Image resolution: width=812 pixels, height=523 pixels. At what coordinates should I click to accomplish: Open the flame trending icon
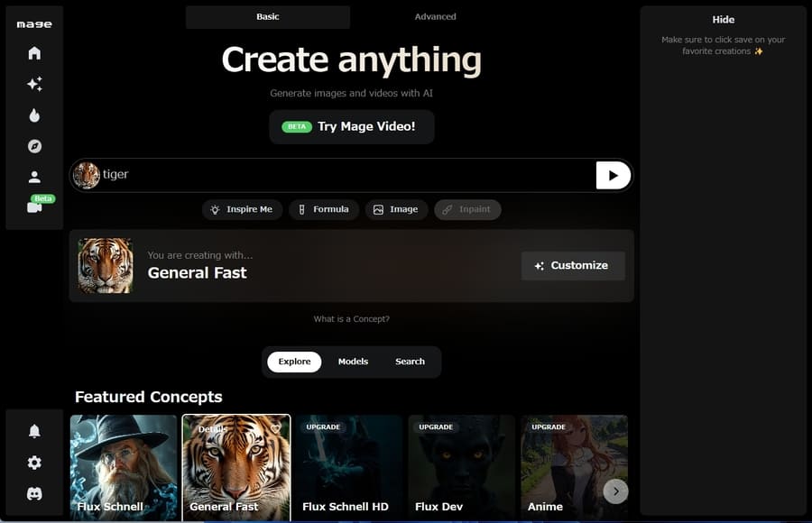tap(34, 115)
